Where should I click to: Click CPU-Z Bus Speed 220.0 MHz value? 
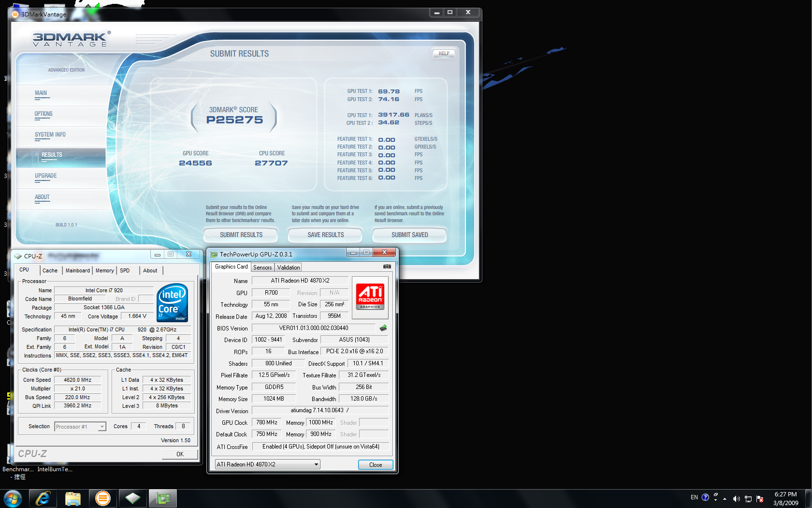coord(77,398)
